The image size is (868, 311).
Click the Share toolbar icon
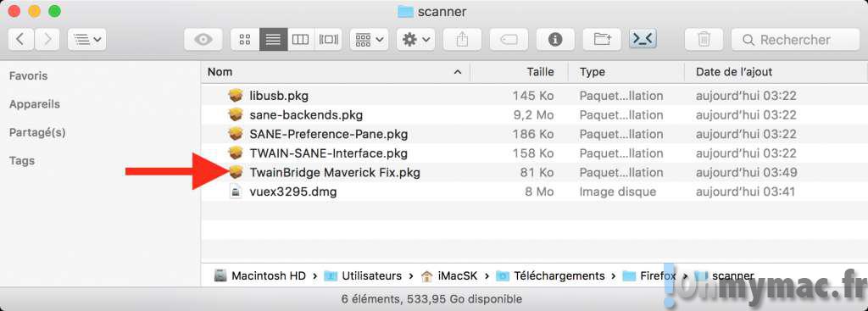(462, 39)
